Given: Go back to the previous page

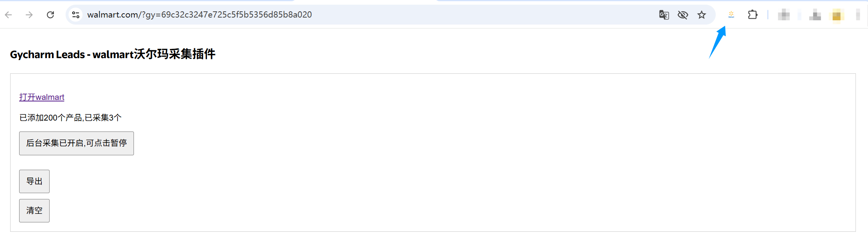Looking at the screenshot, I should click(9, 15).
